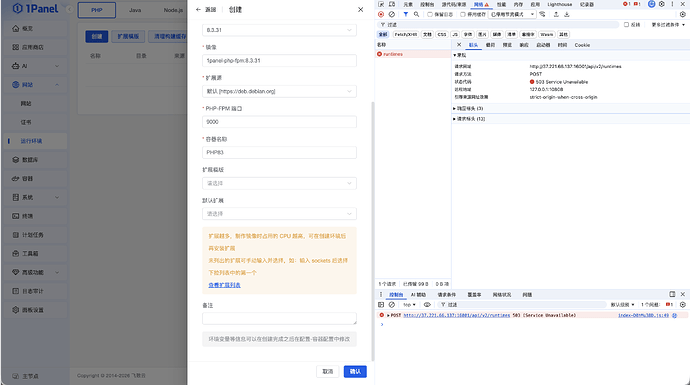Open network search with the magnifier icon
The image size is (690, 385).
click(x=416, y=15)
